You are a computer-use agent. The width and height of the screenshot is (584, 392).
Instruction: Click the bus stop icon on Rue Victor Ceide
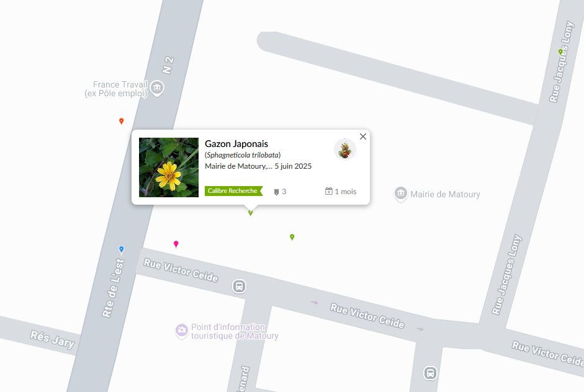pos(239,287)
